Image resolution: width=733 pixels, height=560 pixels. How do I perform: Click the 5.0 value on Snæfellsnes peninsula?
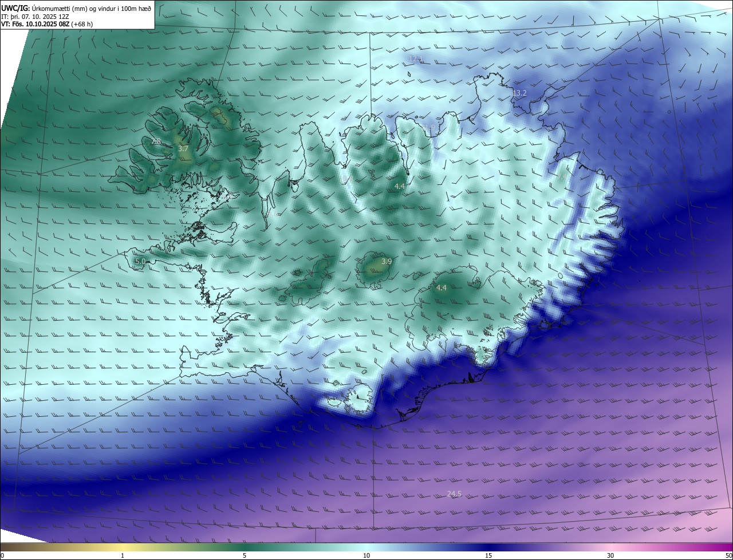pos(140,261)
